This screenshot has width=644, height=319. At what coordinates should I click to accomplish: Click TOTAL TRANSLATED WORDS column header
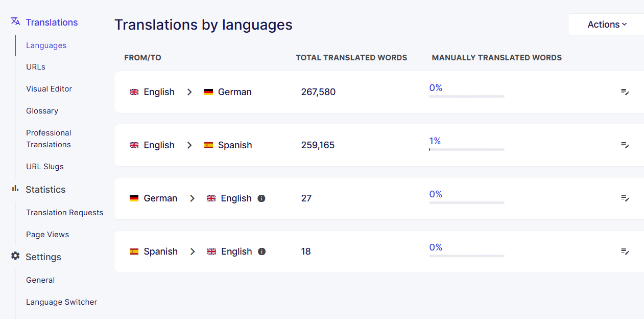[351, 58]
